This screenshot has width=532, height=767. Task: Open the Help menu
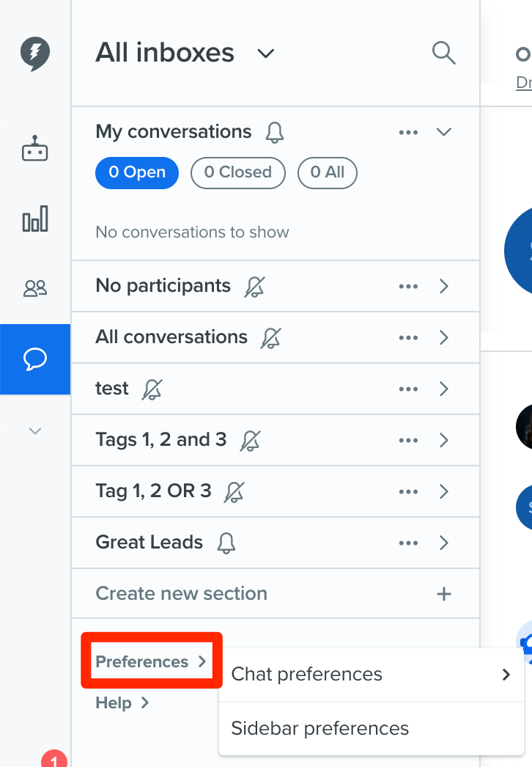point(122,703)
